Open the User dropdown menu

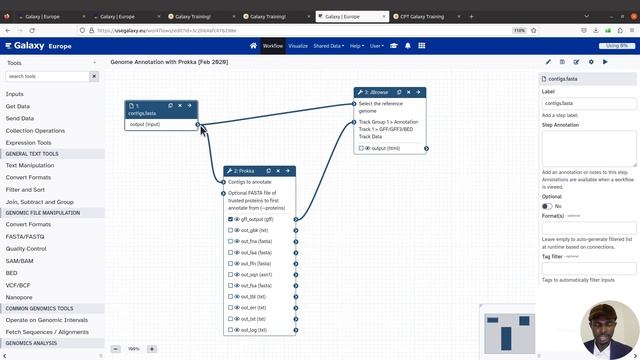click(x=376, y=46)
